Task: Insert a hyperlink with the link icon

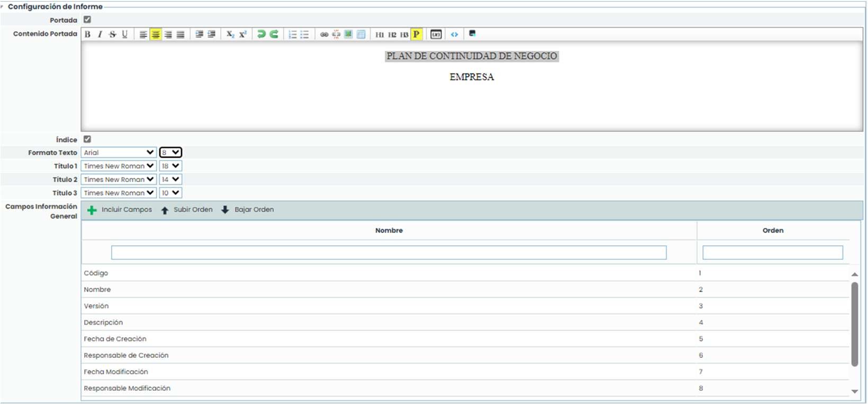Action: [x=324, y=34]
